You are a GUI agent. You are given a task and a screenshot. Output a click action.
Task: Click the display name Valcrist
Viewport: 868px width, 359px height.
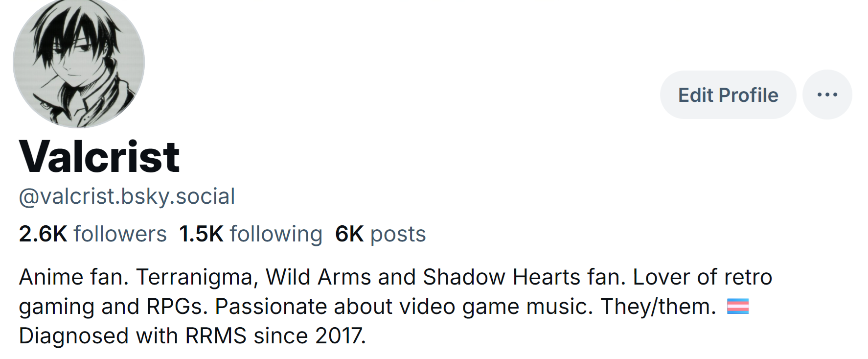pos(99,157)
